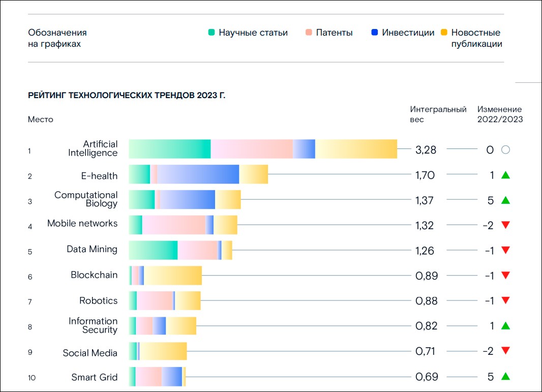Click the change value -2 for Mobile networks
542x392 pixels.
pyautogui.click(x=488, y=225)
